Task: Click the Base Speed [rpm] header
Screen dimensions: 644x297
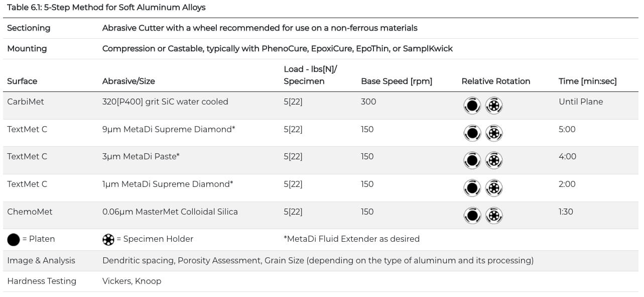Action: pos(397,81)
